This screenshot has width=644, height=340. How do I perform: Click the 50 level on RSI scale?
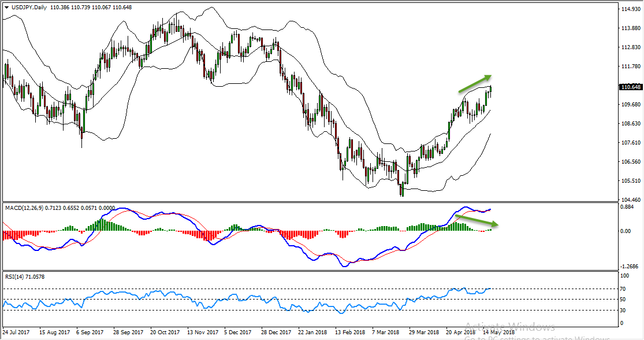point(623,300)
